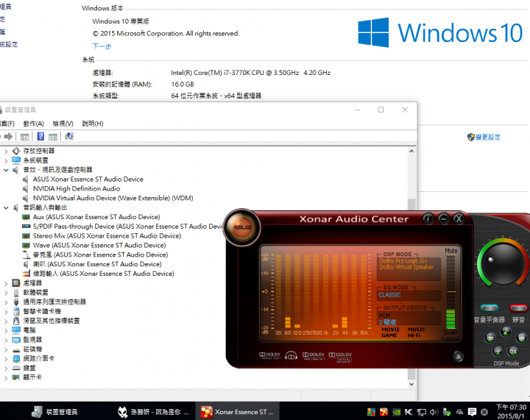This screenshot has height=420, width=530.
Task: Toggle the red mute (靜音) button
Action: pyautogui.click(x=519, y=308)
